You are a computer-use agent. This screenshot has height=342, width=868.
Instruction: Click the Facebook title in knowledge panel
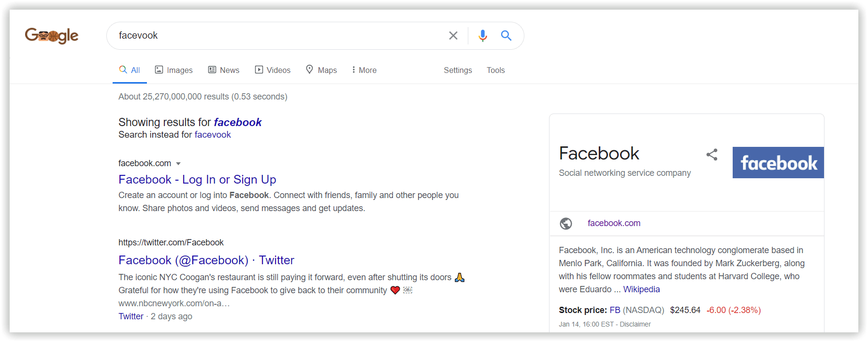(x=599, y=154)
